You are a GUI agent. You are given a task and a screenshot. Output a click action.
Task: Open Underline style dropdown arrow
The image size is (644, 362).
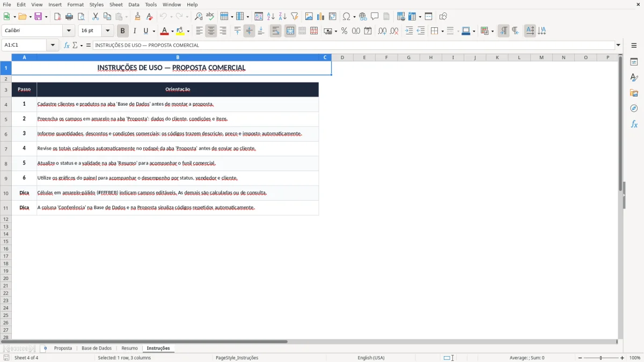pos(153,31)
